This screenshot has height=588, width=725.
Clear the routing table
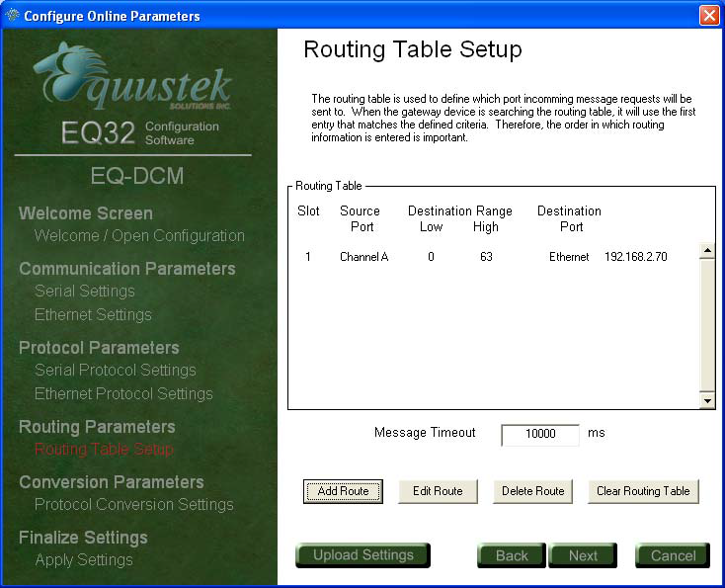(643, 491)
